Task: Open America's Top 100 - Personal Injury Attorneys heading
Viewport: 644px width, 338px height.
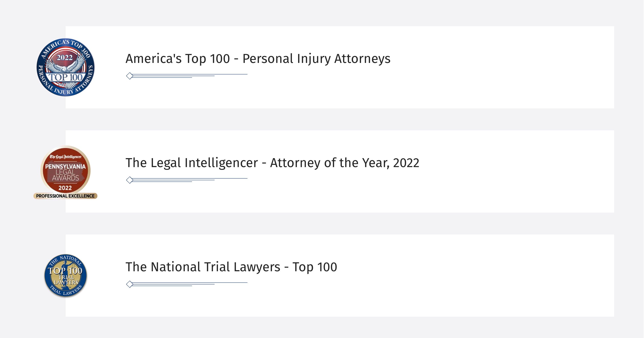Action: click(x=258, y=59)
